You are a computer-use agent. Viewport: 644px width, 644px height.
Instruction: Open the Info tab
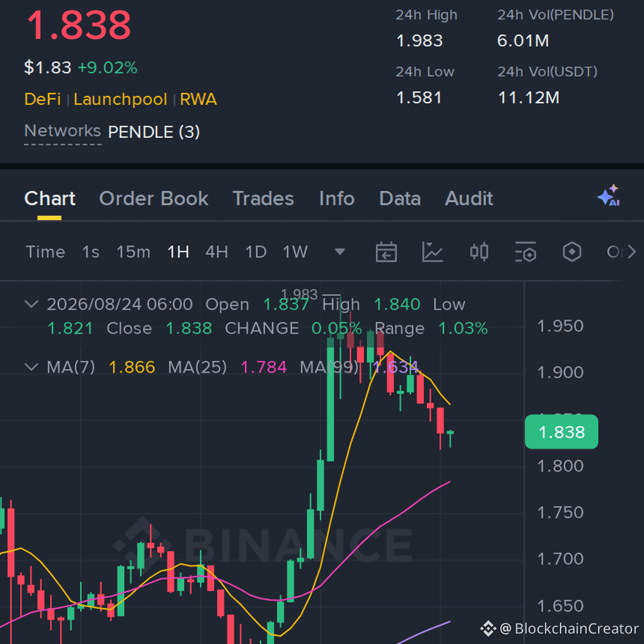(x=337, y=199)
